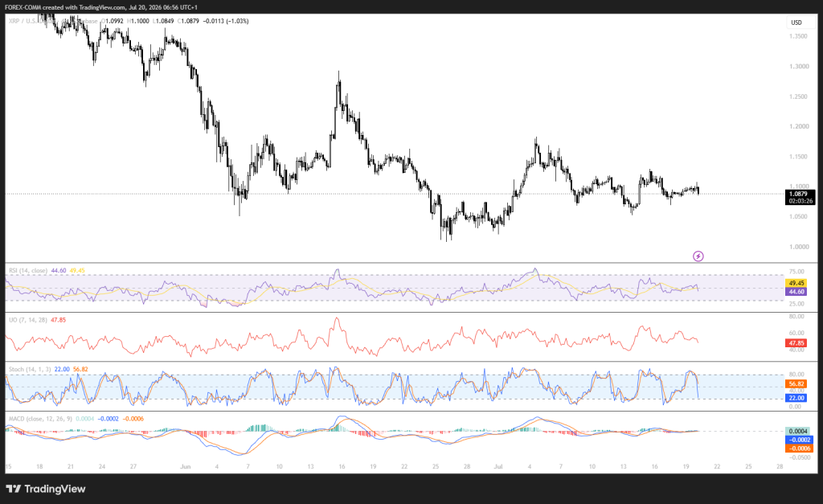Click the orange -0.0006 MACD signal tag
This screenshot has height=504, width=823.
tap(798, 449)
